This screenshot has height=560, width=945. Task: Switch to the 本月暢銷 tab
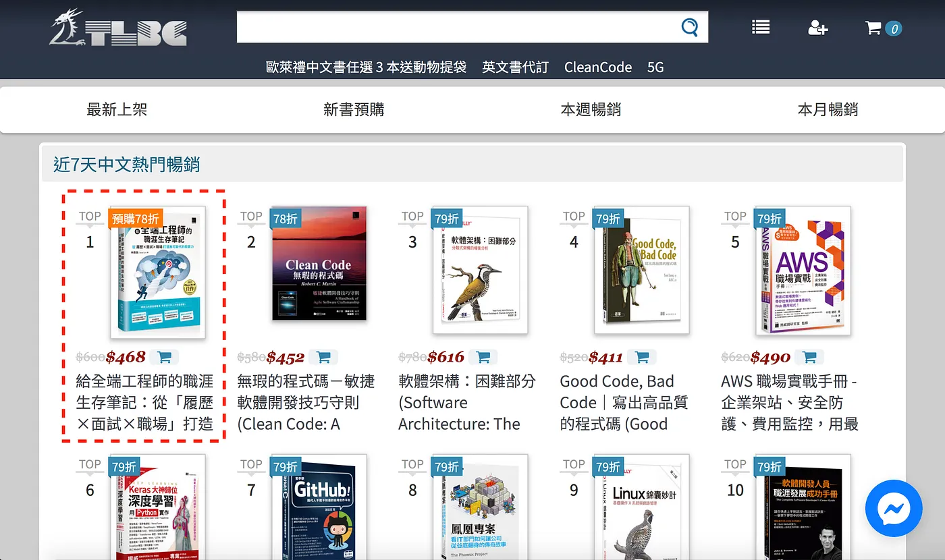coord(828,109)
